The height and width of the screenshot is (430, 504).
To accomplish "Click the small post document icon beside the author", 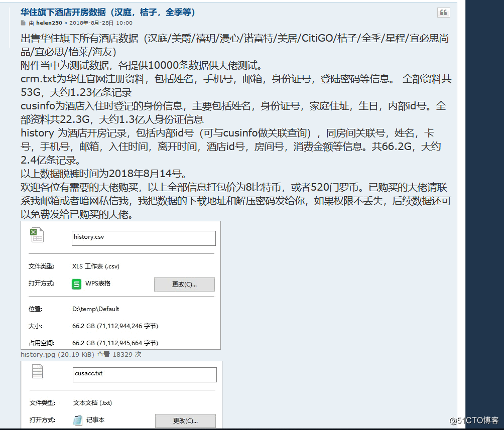I will tap(23, 23).
